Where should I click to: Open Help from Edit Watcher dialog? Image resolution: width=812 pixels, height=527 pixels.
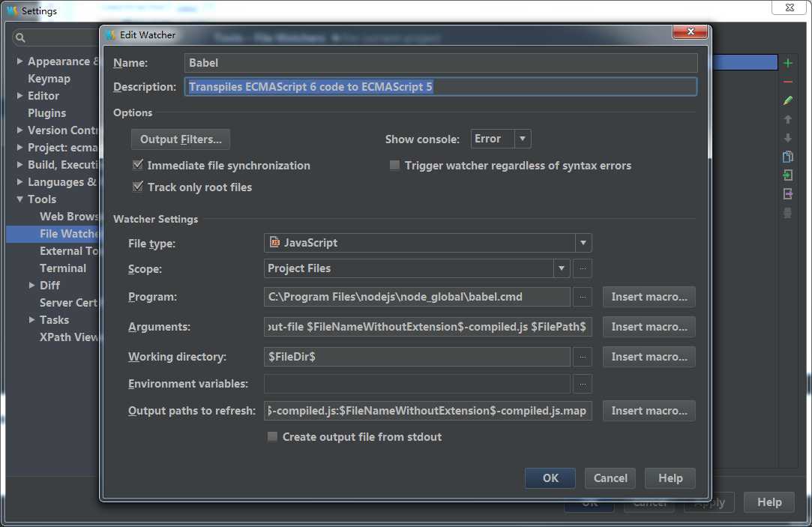pyautogui.click(x=670, y=478)
